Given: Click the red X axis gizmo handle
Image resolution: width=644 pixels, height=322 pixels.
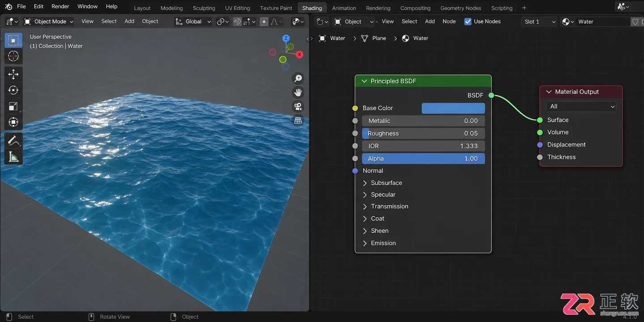Looking at the screenshot, I should 299,55.
